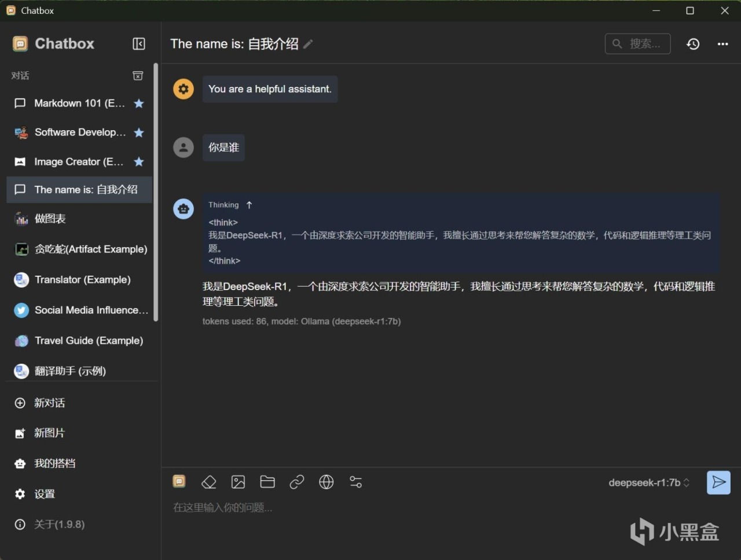Screen dimensions: 741x560
Task: Click the Chatbox logo icon in input toolbar
Action: coord(179,481)
